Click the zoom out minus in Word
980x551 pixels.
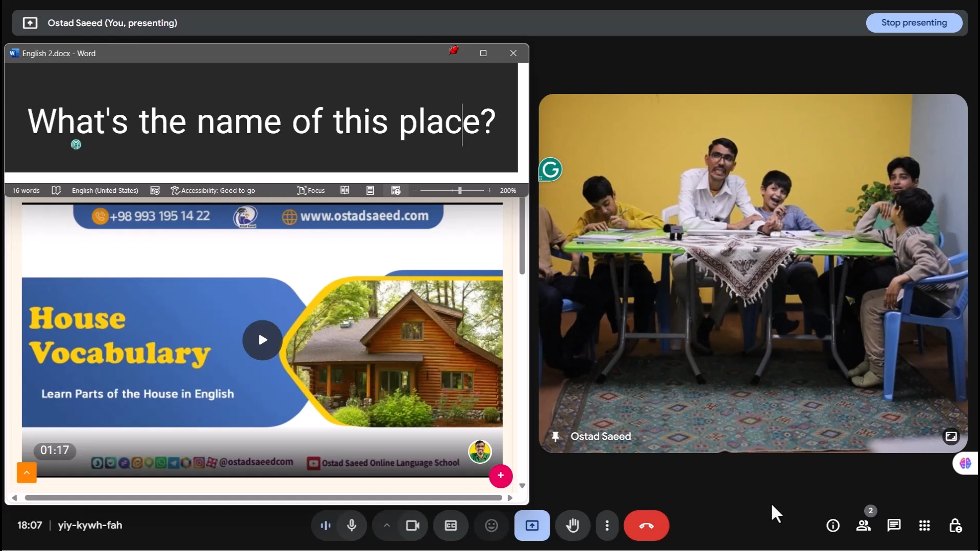click(414, 190)
